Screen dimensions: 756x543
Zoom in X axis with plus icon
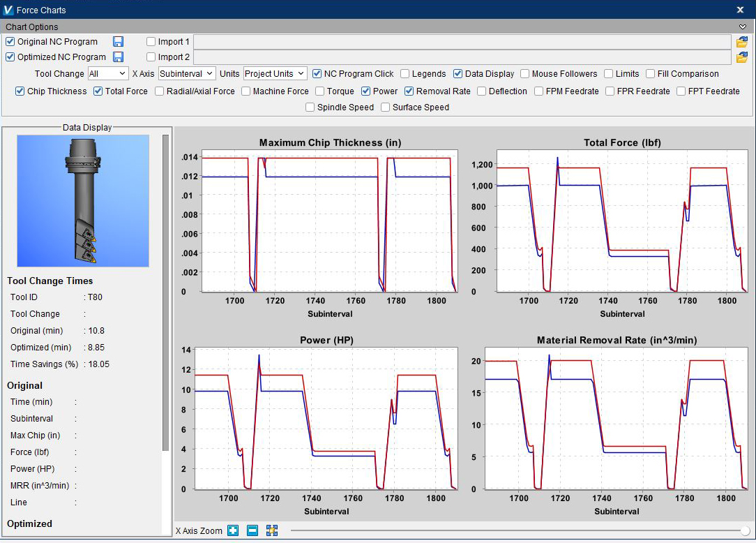[233, 530]
